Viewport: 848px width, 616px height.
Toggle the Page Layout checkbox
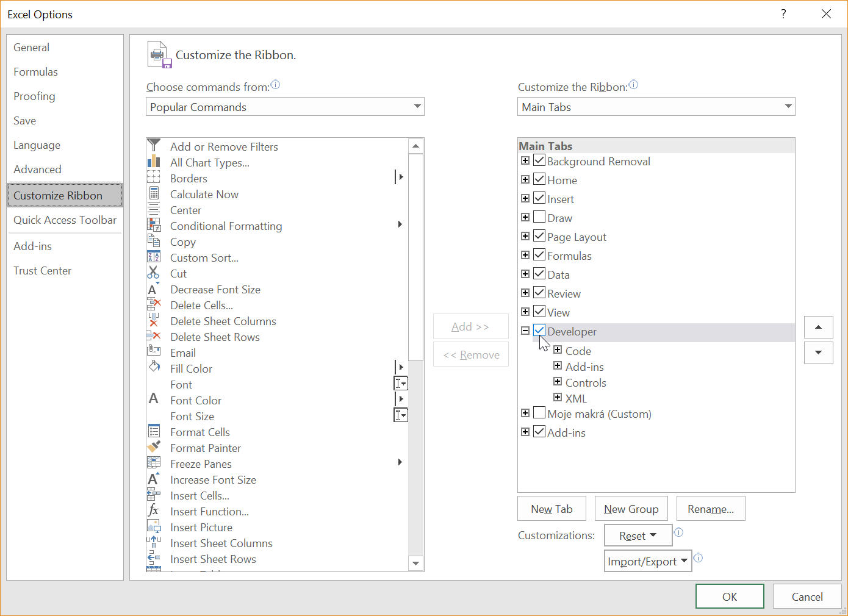coord(539,236)
